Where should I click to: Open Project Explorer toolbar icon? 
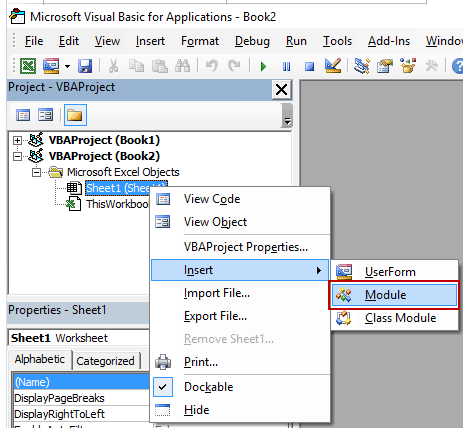(x=362, y=66)
